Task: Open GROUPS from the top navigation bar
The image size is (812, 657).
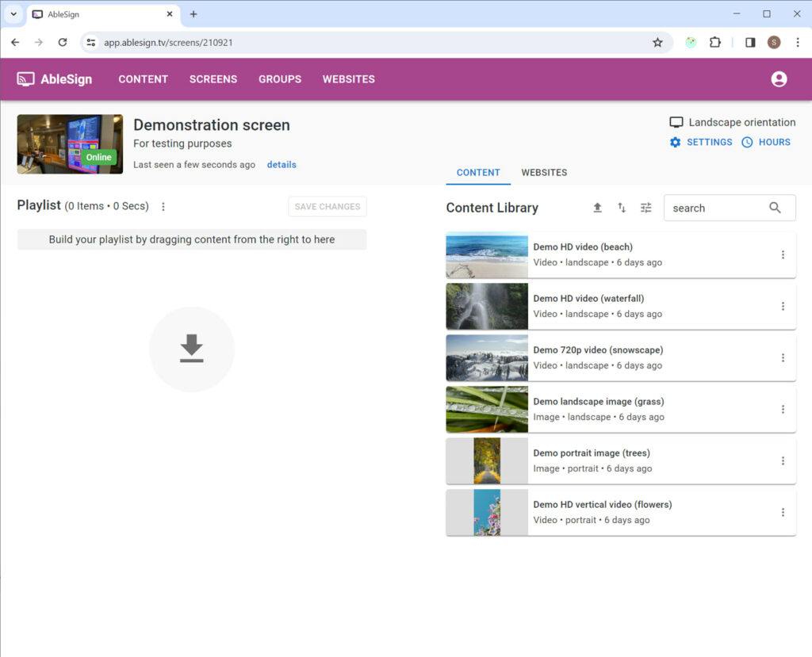Action: 280,79
